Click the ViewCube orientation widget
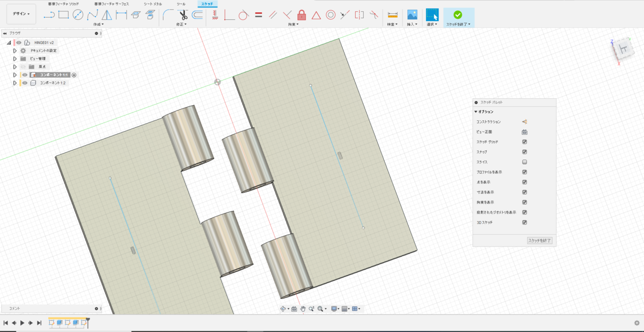Screen dimensions: 644x332 tap(624, 49)
